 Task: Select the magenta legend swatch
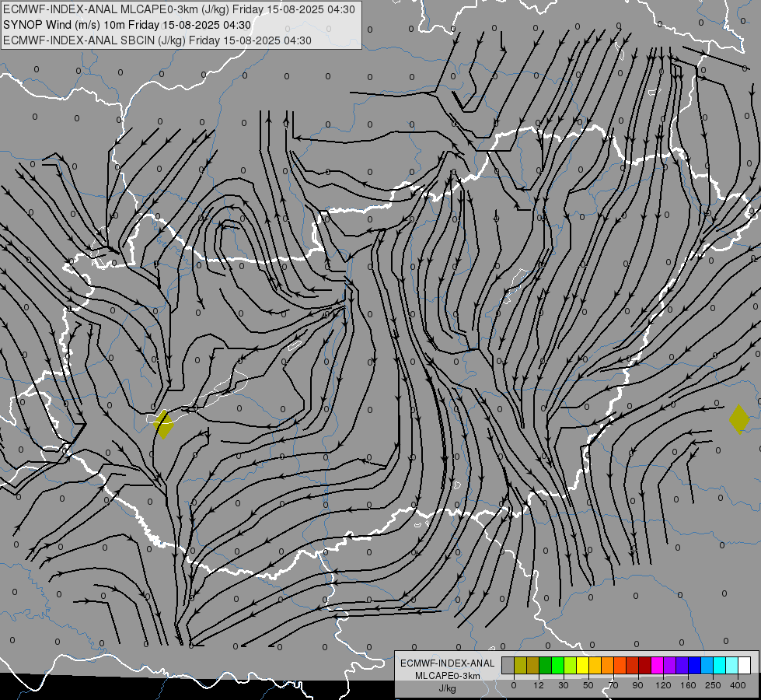(x=658, y=666)
